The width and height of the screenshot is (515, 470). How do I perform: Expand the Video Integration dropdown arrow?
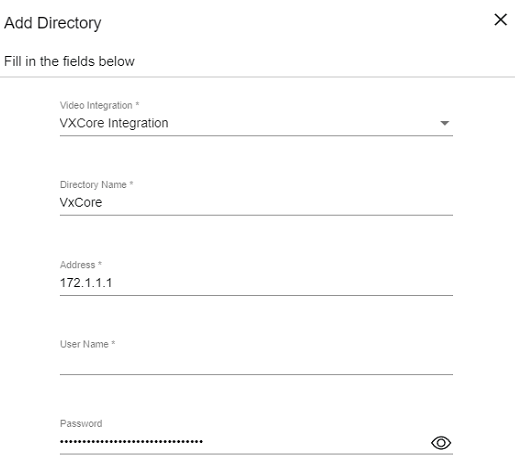[444, 123]
